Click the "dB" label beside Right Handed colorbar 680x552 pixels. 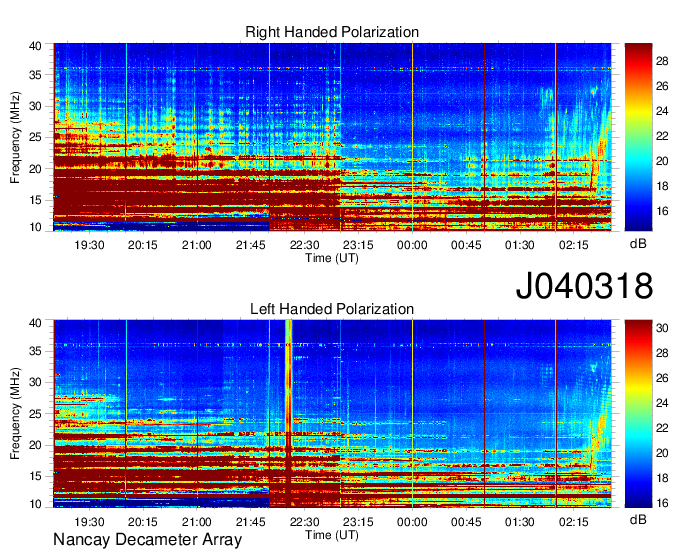point(638,244)
